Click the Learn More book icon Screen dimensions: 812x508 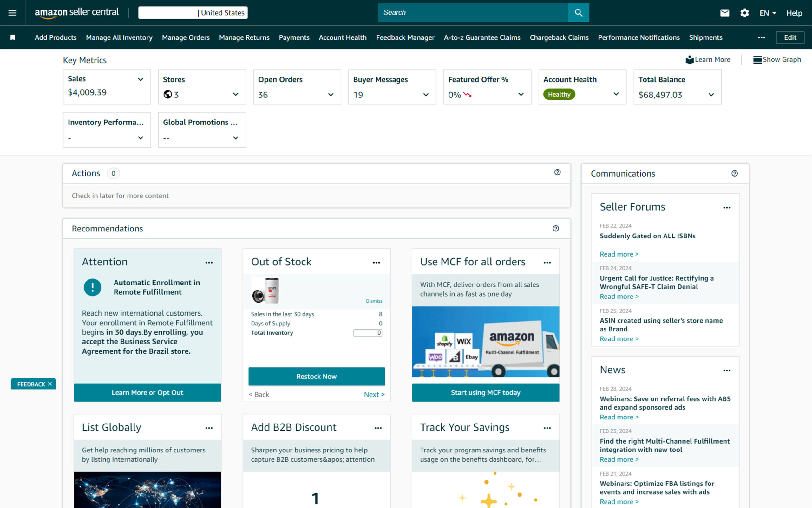coord(690,60)
